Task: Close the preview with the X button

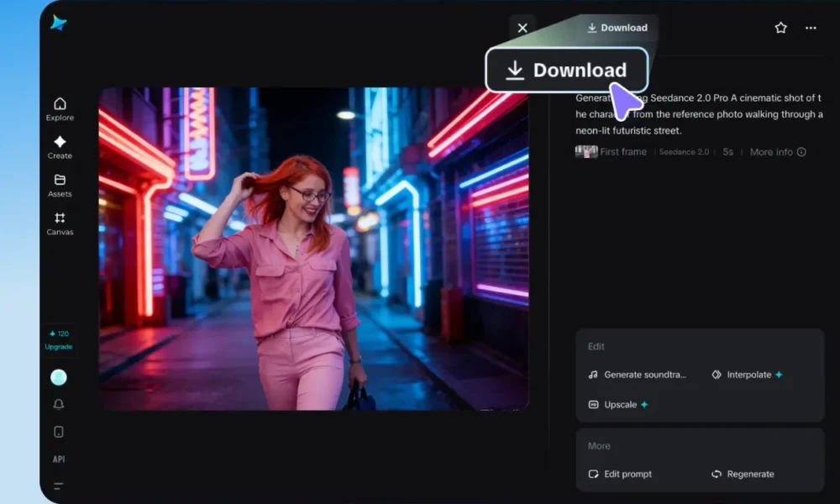Action: click(522, 28)
